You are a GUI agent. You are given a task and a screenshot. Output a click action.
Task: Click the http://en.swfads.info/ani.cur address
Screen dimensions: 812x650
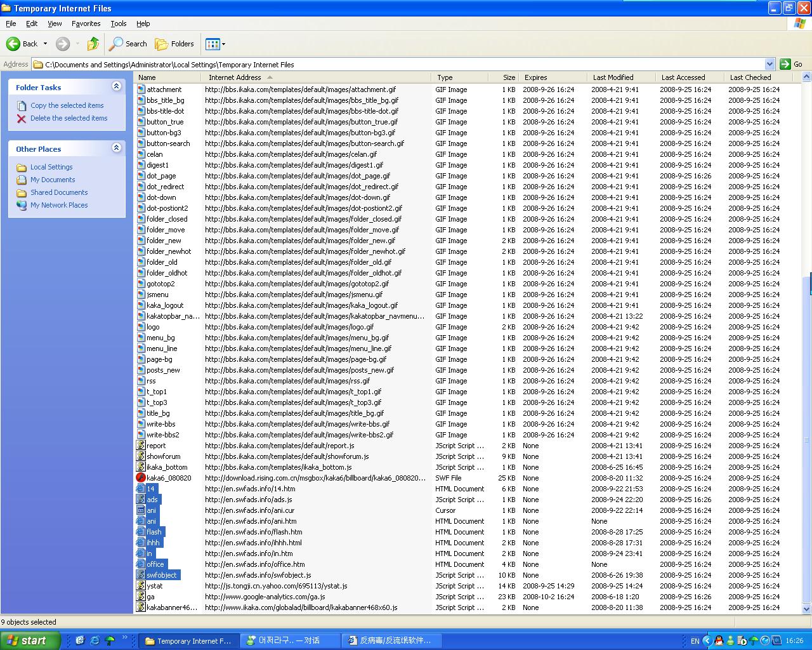coord(249,510)
